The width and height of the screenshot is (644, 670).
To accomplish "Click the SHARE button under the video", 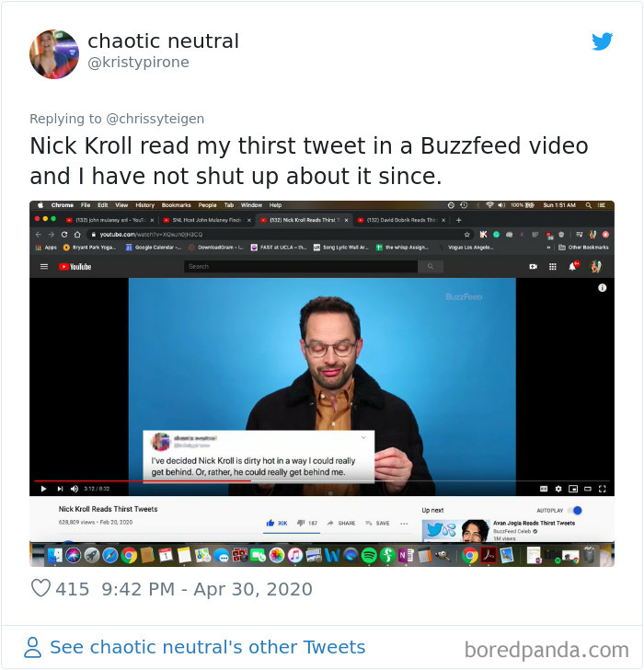I will tap(341, 523).
